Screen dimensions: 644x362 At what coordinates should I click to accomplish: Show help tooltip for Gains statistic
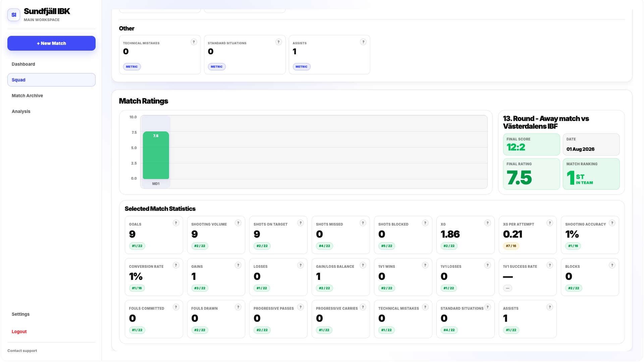[x=238, y=265]
